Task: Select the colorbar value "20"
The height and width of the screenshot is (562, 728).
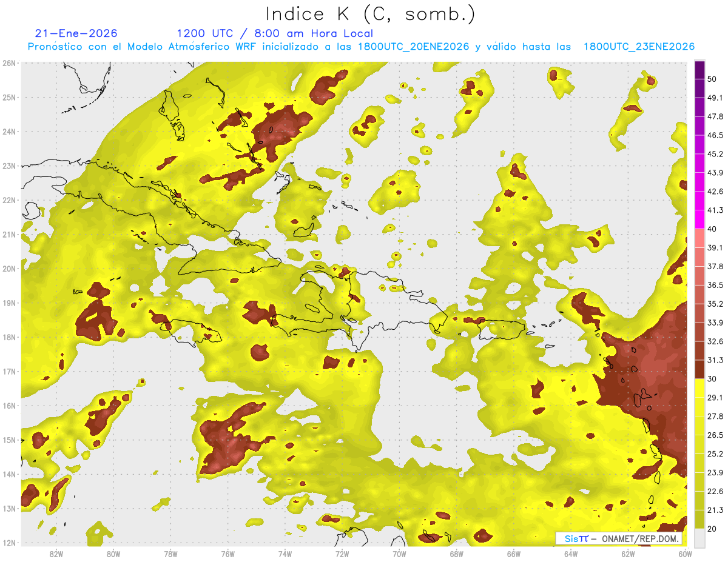Action: 713,529
